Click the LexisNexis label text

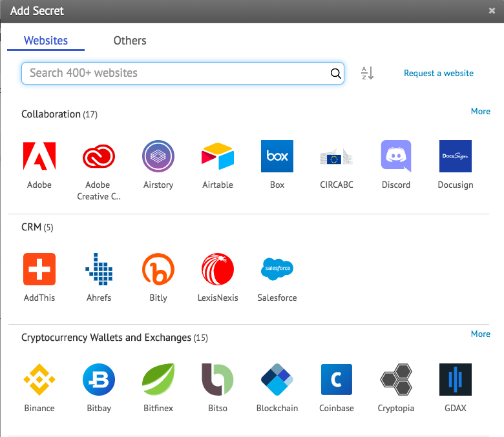pyautogui.click(x=218, y=298)
